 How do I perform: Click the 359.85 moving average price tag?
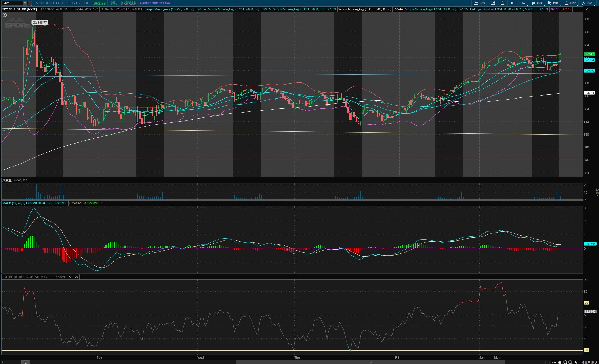click(x=589, y=71)
